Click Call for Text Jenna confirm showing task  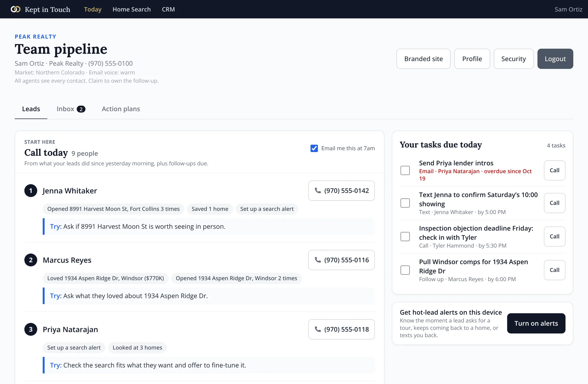pyautogui.click(x=554, y=203)
